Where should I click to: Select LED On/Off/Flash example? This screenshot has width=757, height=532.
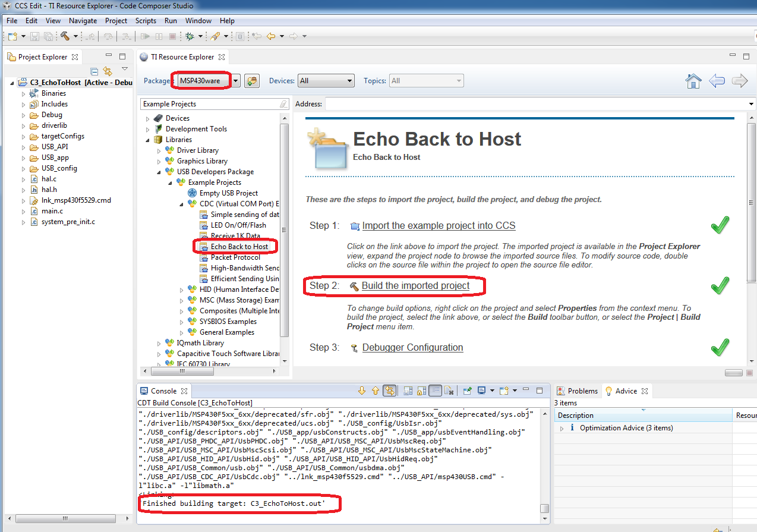tap(238, 225)
